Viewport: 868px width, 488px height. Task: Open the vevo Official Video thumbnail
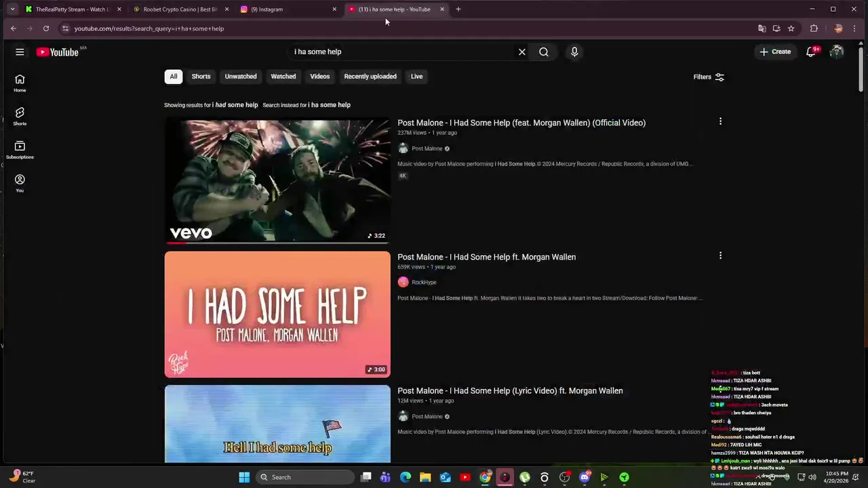pyautogui.click(x=277, y=181)
